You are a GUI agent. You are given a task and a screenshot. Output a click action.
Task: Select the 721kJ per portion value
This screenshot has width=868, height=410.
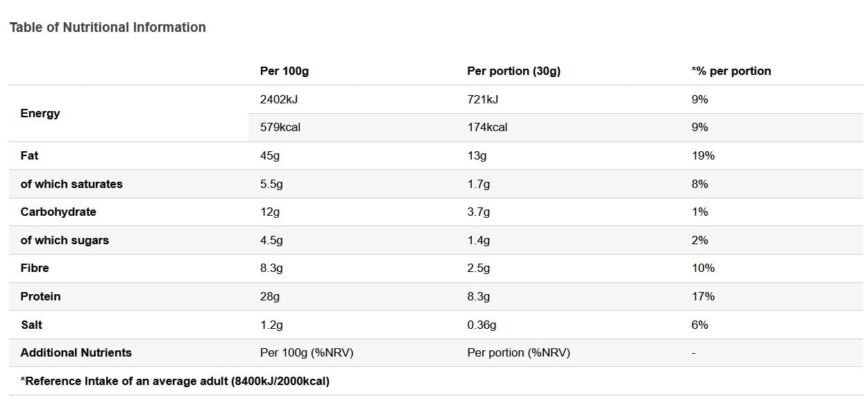(x=483, y=99)
